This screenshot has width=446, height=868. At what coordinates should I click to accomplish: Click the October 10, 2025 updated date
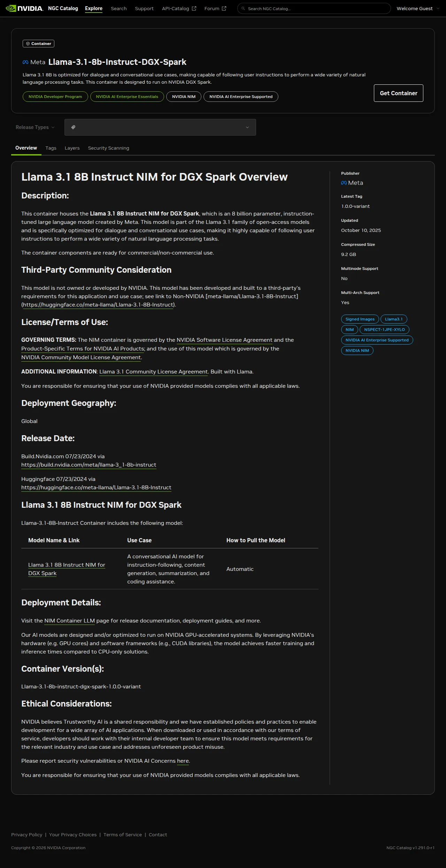click(x=361, y=230)
